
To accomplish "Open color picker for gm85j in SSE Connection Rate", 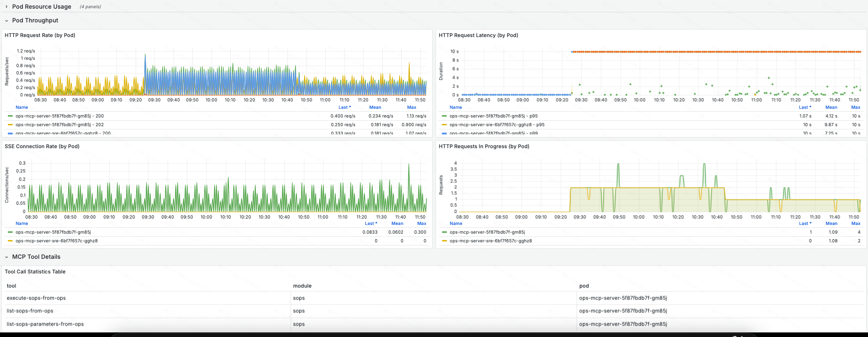I will (10, 232).
